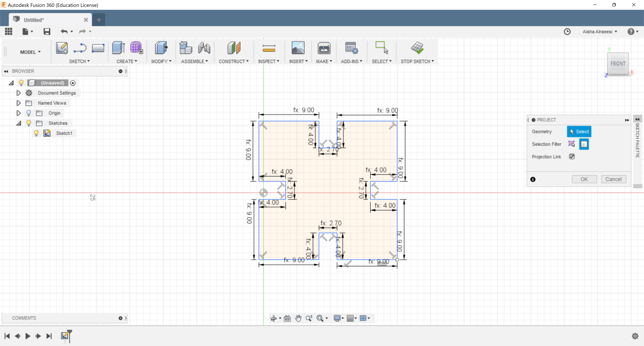Select the Pan hand tool

[x=298, y=318]
